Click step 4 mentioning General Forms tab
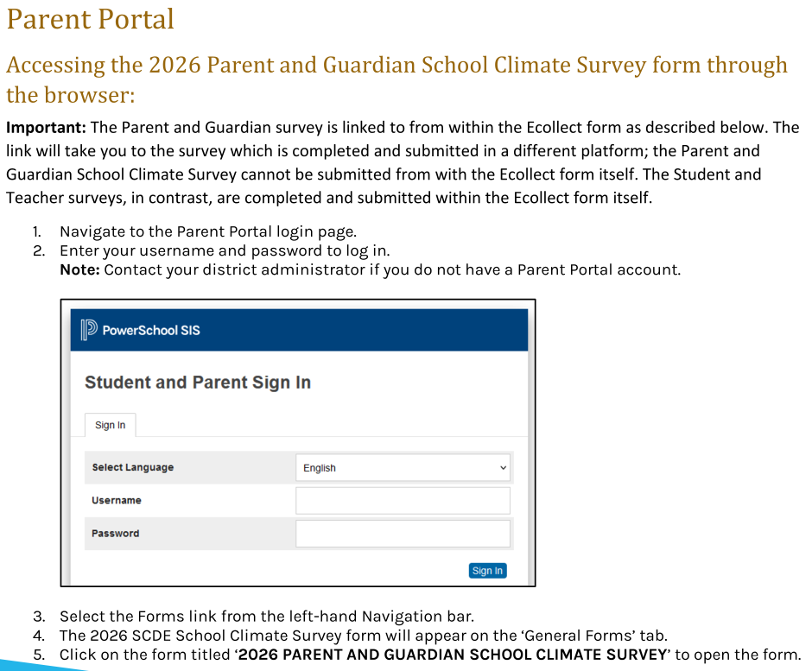 363,636
